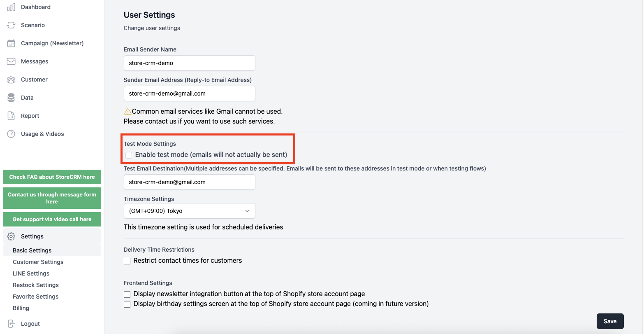Click the Logout door icon
The height and width of the screenshot is (334, 644).
(x=11, y=324)
